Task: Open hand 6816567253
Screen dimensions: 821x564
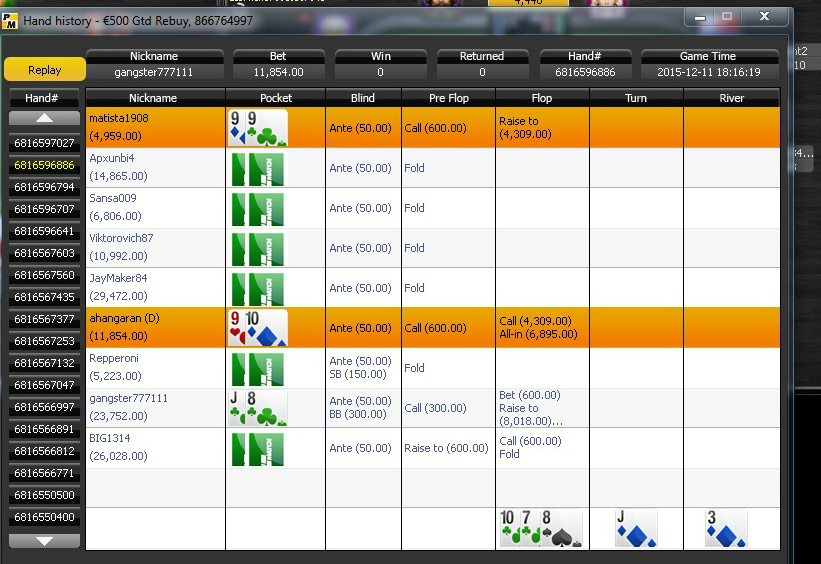Action: pyautogui.click(x=45, y=341)
